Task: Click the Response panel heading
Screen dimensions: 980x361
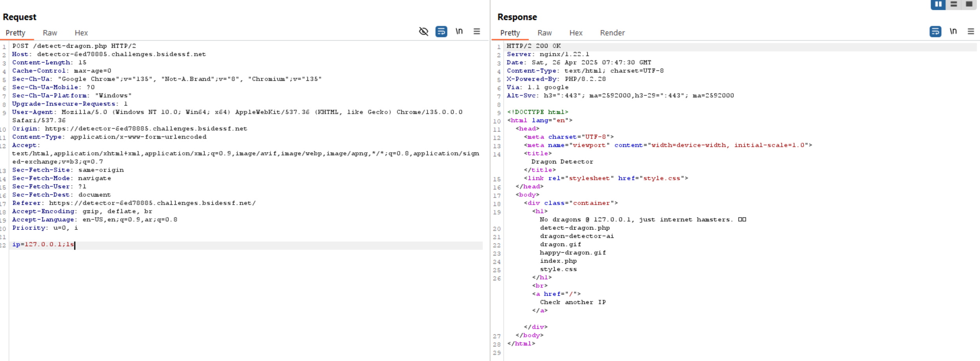Action: [517, 17]
